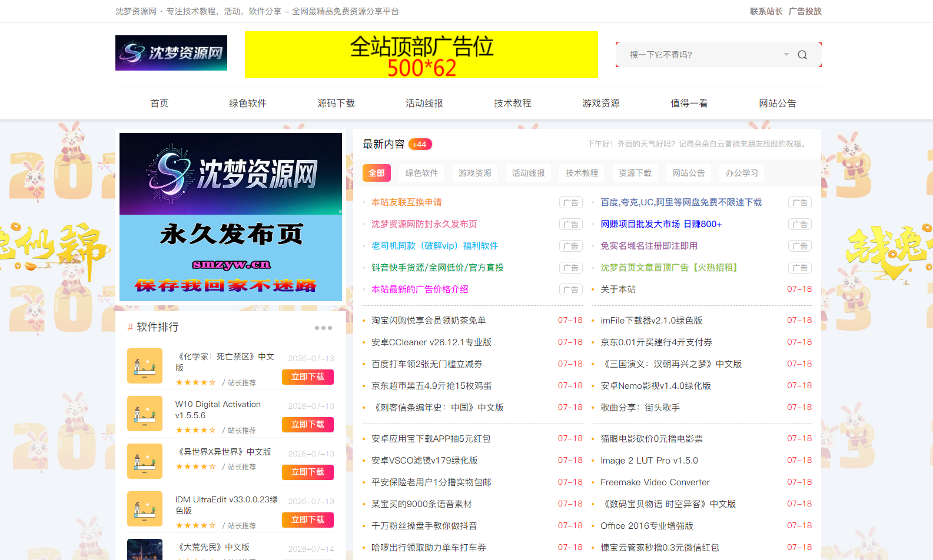
Task: Open the Freemake Video Converter article
Action: tap(655, 482)
